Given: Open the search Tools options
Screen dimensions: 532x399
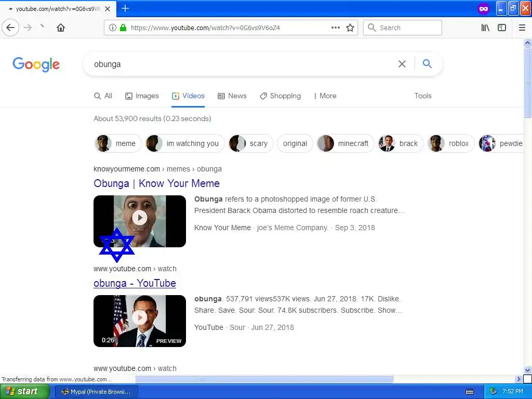Looking at the screenshot, I should pos(423,96).
